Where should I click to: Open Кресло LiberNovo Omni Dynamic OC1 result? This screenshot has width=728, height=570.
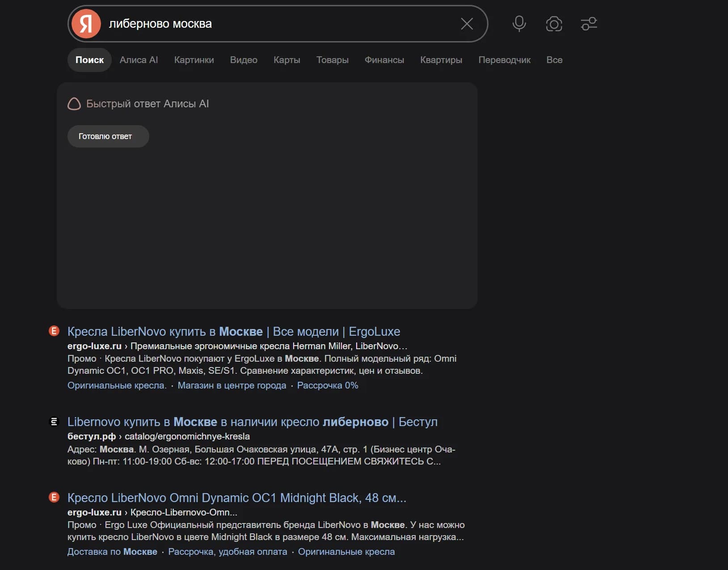click(x=237, y=498)
